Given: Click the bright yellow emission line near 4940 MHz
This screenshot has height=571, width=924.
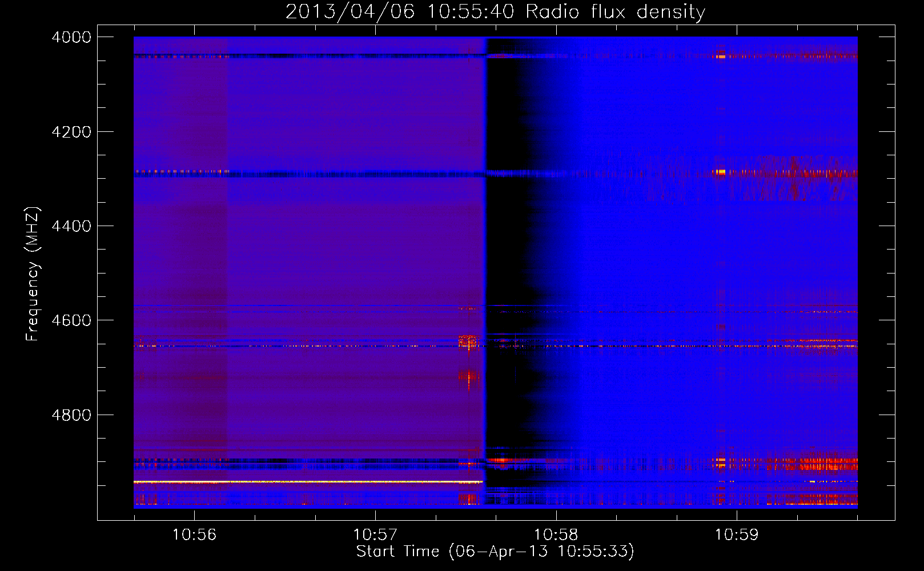Looking at the screenshot, I should 308,482.
